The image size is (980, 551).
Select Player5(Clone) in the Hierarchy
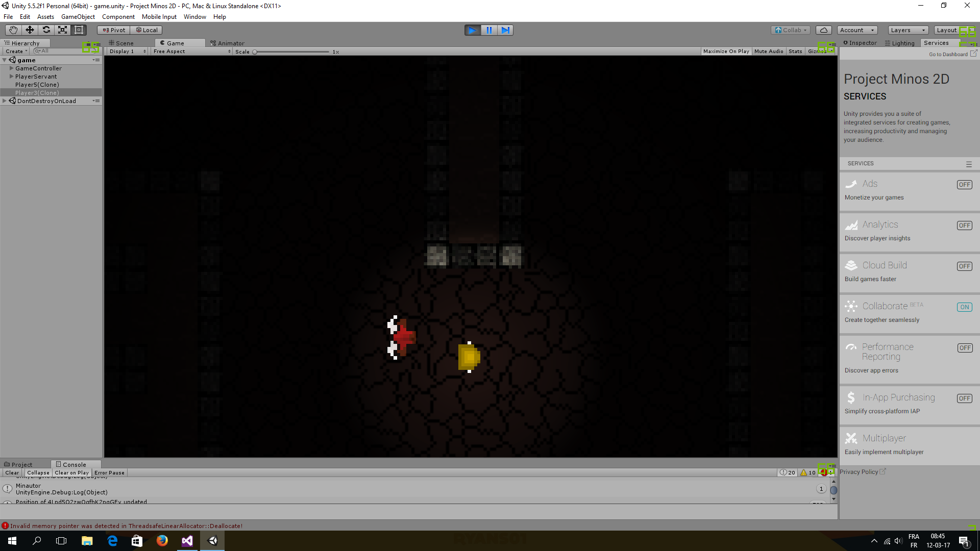tap(37, 85)
